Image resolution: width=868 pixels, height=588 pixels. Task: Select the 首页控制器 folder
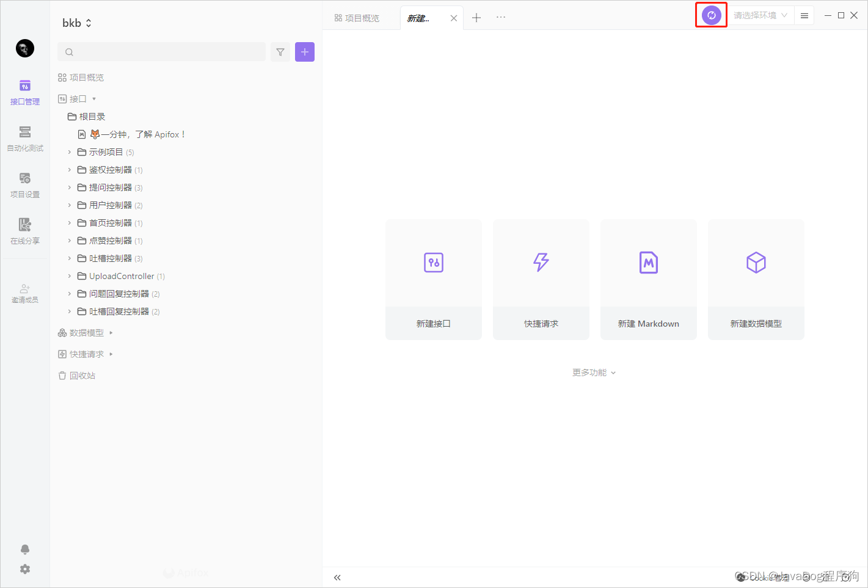pos(111,223)
